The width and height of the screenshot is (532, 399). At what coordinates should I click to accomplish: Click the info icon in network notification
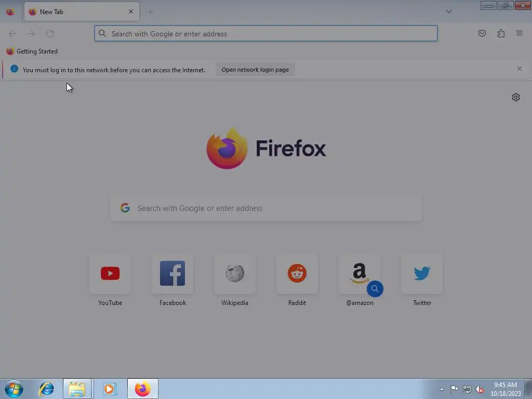(14, 69)
